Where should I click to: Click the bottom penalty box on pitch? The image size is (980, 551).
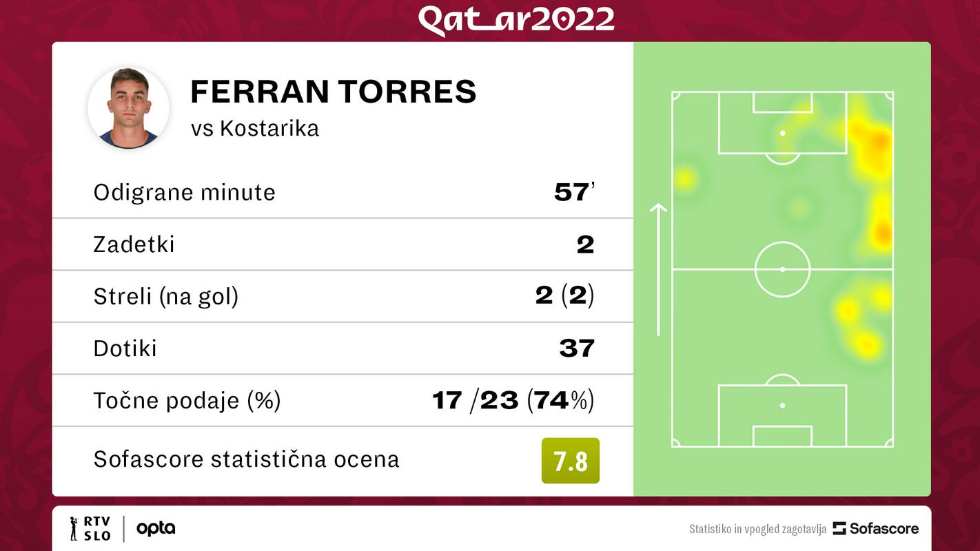(x=782, y=415)
